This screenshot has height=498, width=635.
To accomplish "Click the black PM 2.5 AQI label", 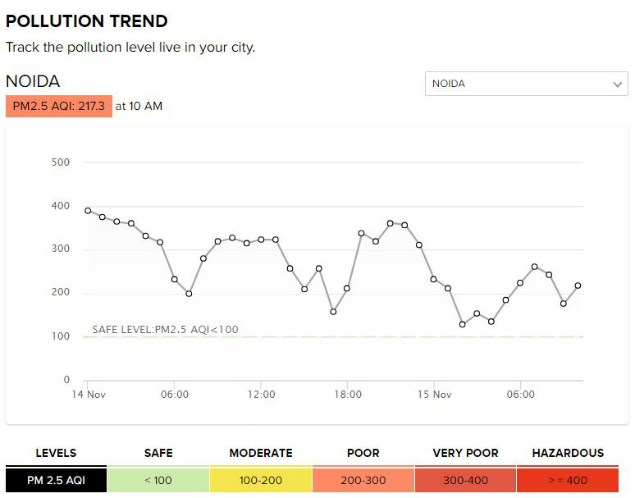I will (x=56, y=480).
